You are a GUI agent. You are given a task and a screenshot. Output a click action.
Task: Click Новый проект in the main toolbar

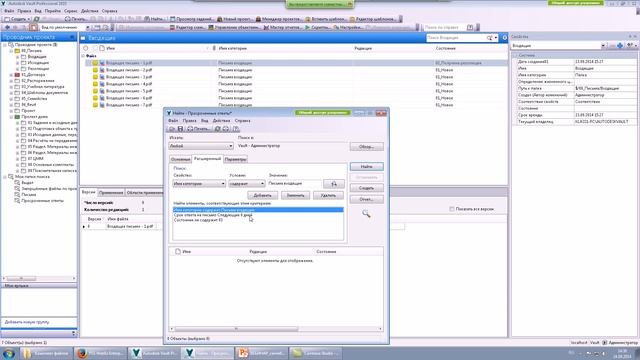pyautogui.click(x=235, y=19)
